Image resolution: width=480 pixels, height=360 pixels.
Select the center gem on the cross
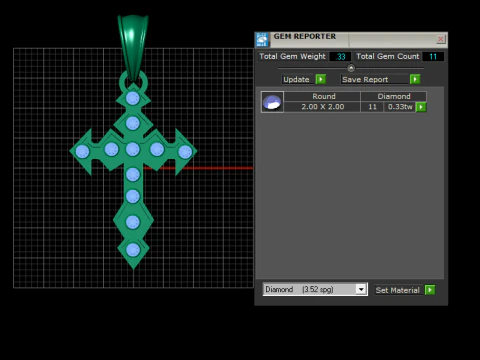[x=133, y=150]
